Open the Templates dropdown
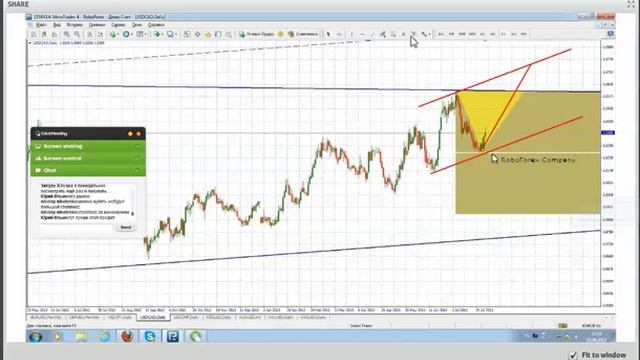Screen dimensions: 640x360 [x=141, y=34]
